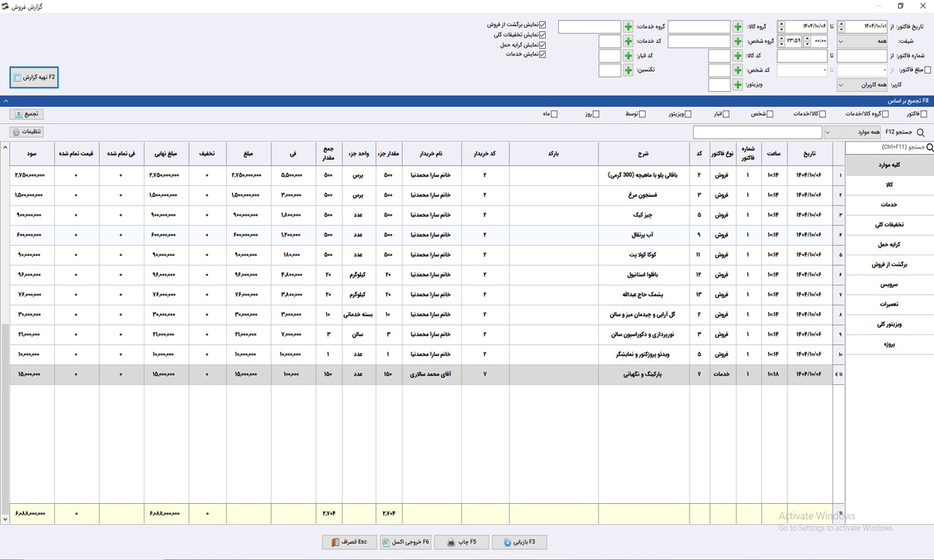Click the تجمیع sum button
The height and width of the screenshot is (560, 934).
[x=27, y=114]
